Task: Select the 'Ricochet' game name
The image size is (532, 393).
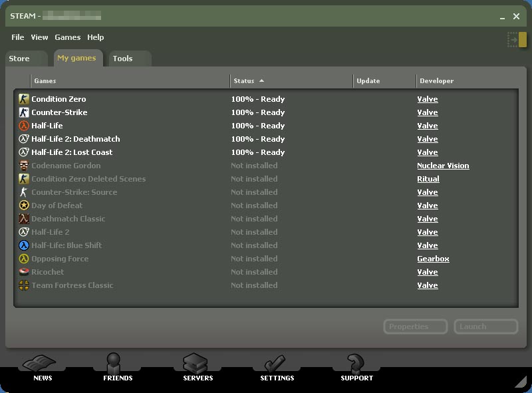Action: pyautogui.click(x=47, y=272)
